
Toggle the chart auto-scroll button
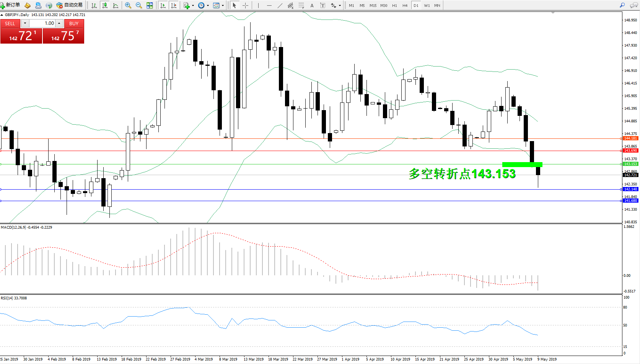coord(163,5)
